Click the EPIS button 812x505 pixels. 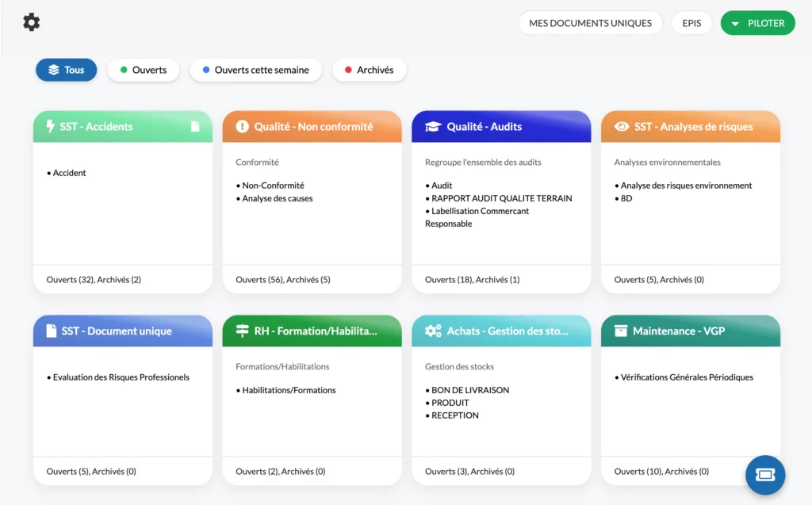(x=691, y=23)
